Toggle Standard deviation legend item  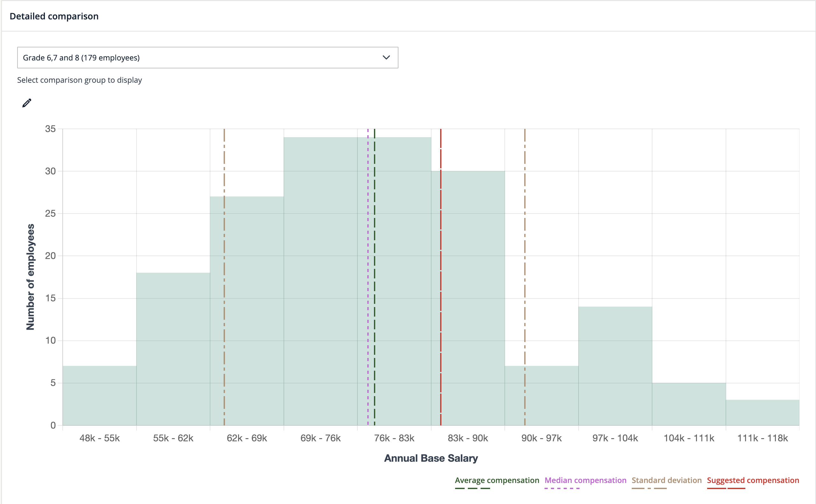pos(666,480)
